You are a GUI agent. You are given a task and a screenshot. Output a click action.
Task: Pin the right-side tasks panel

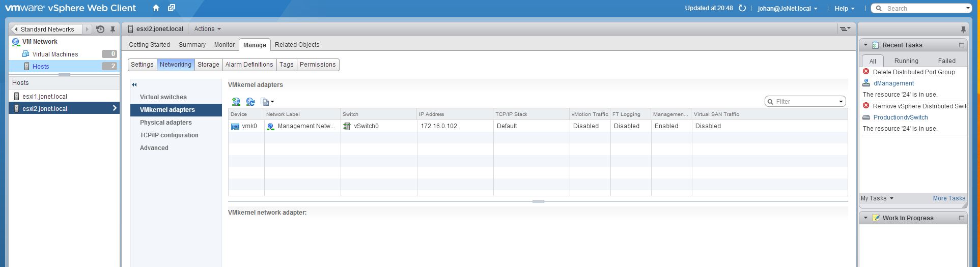coord(963,29)
